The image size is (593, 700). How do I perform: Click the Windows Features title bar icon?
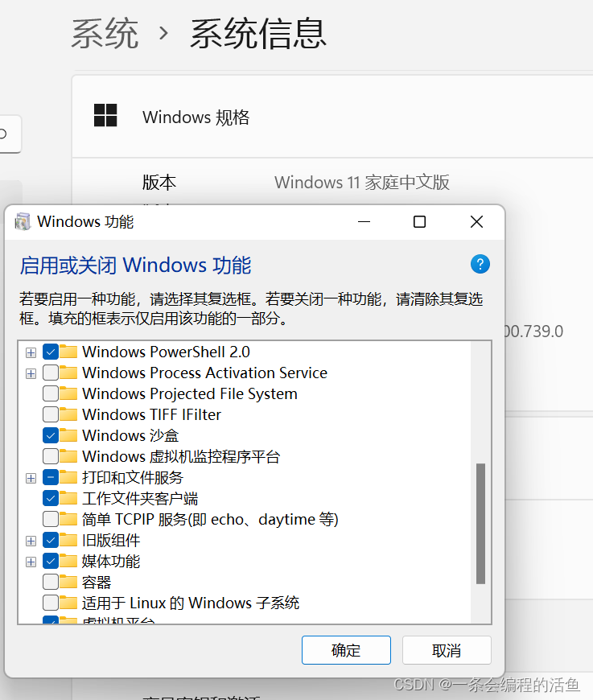click(x=23, y=221)
